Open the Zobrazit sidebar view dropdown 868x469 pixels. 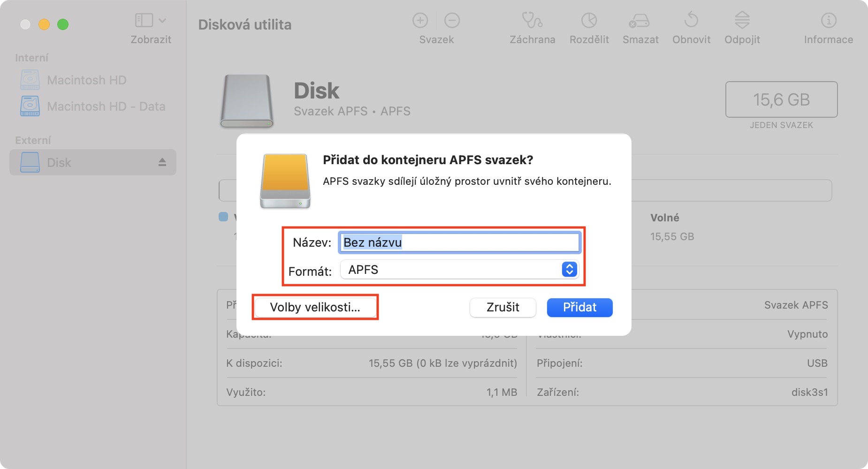(x=151, y=21)
